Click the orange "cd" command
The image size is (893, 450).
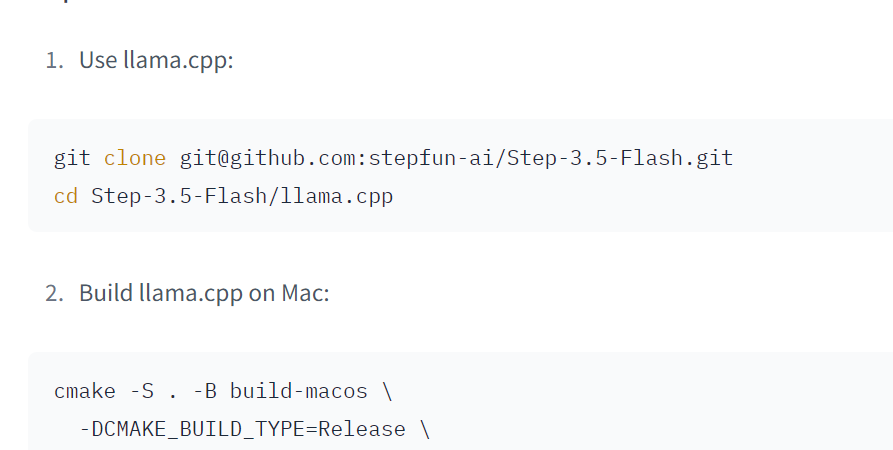[65, 196]
